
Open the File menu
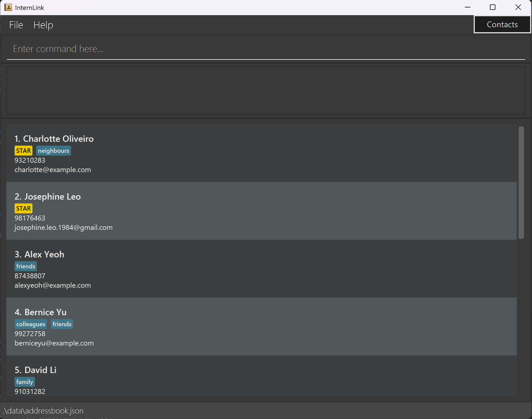pyautogui.click(x=16, y=25)
